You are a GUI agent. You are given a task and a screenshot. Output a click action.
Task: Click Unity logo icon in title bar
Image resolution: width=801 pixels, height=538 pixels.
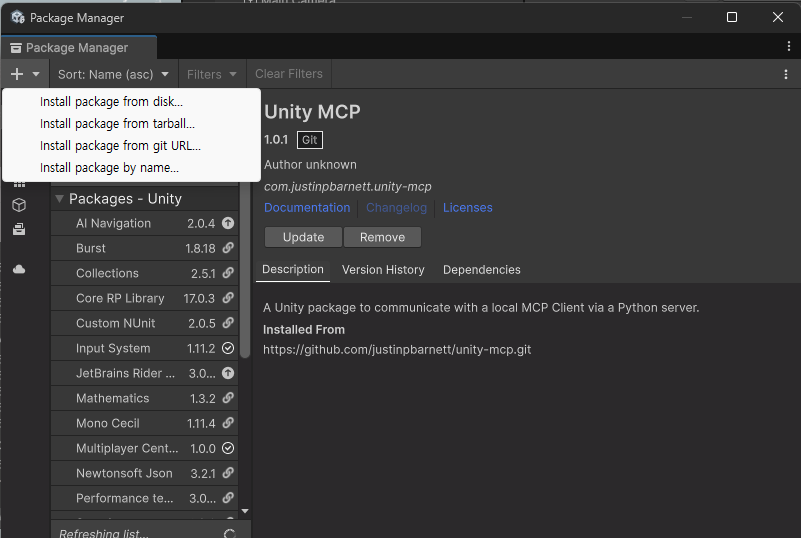[x=18, y=17]
